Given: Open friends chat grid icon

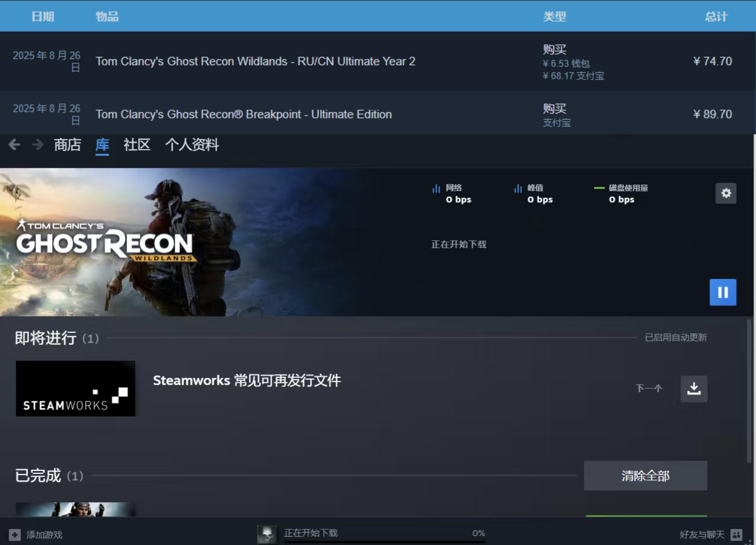Looking at the screenshot, I should [736, 535].
